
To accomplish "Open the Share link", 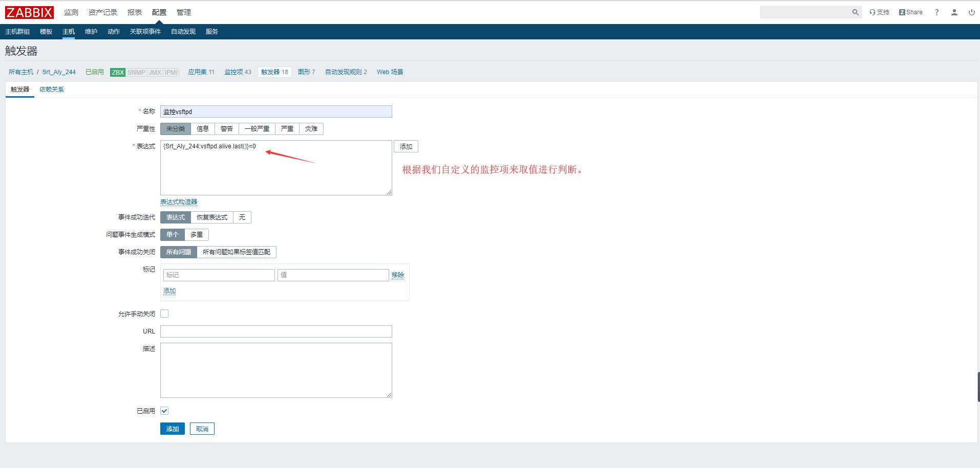I will coord(910,12).
